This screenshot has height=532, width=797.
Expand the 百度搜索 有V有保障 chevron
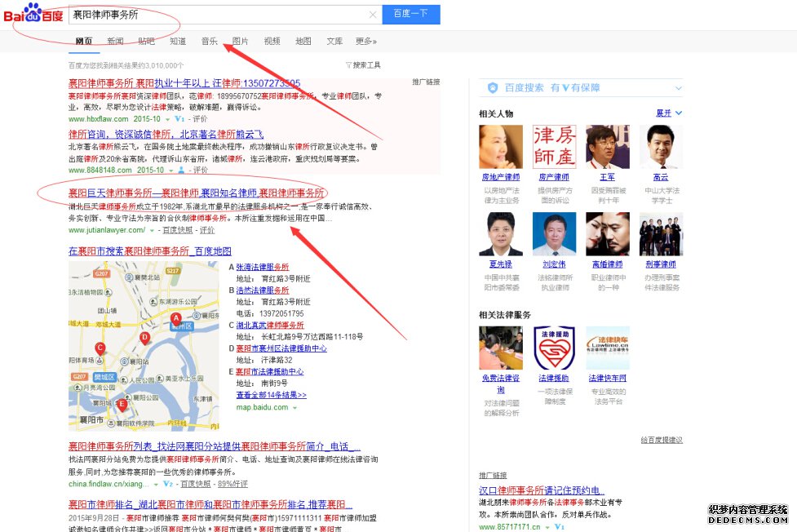pos(678,88)
